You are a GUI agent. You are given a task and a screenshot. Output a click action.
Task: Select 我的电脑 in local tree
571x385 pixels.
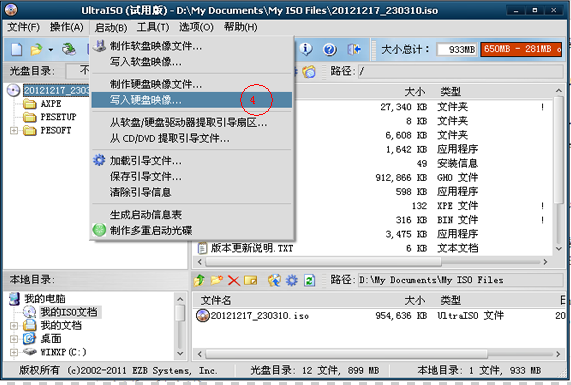[45, 299]
